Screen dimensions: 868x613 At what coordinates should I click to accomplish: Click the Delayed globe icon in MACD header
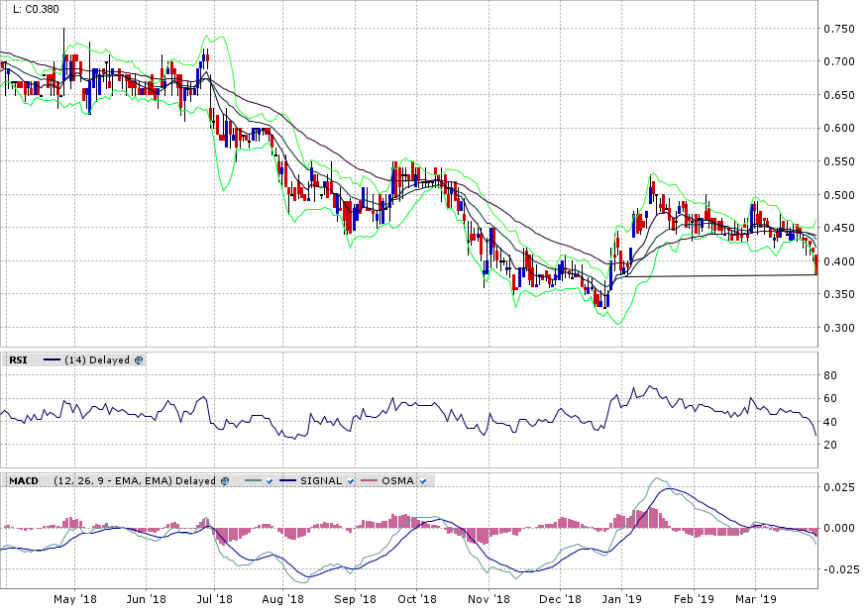[x=225, y=481]
